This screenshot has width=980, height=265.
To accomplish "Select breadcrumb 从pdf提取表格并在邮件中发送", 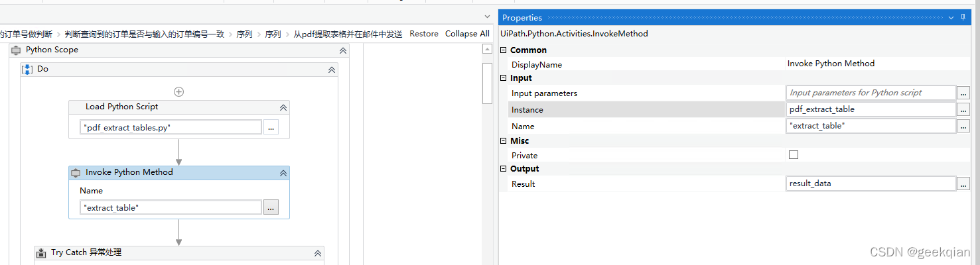I will pyautogui.click(x=348, y=34).
